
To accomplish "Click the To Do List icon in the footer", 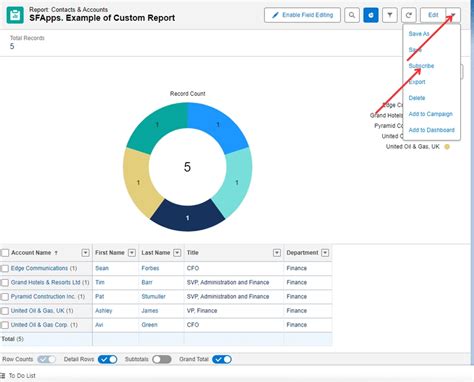I will [3, 376].
